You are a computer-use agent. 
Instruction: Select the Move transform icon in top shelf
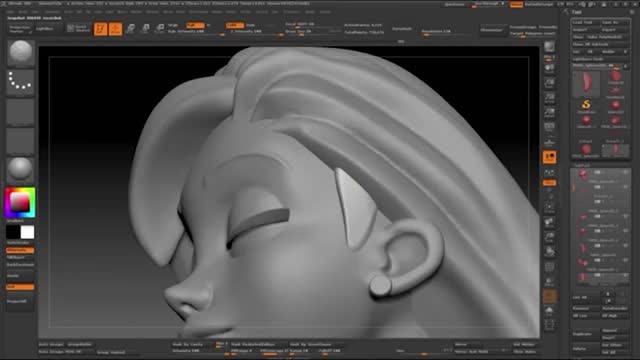131,29
